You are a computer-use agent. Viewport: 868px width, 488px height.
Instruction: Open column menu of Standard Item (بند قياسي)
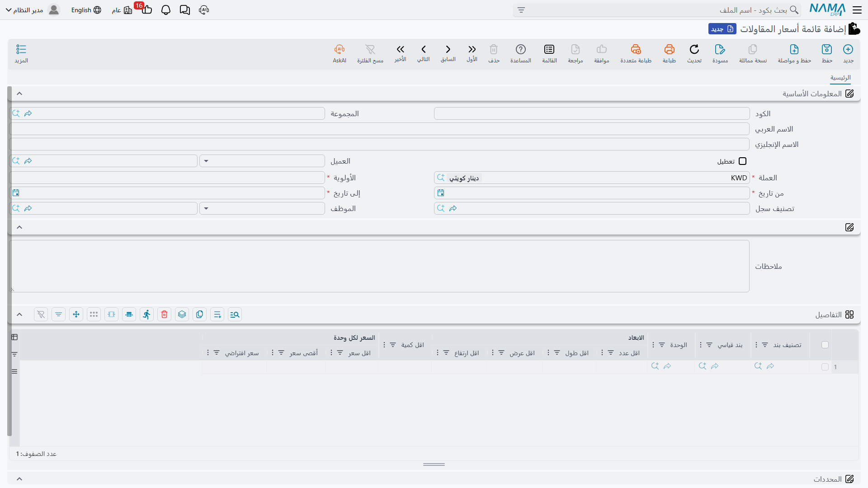click(x=701, y=345)
